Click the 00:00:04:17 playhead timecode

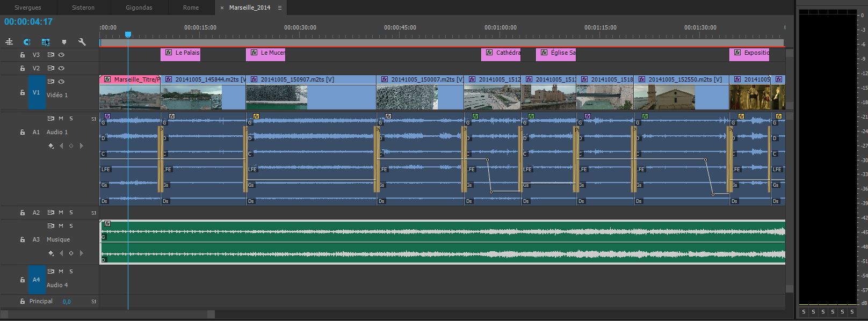pos(28,22)
